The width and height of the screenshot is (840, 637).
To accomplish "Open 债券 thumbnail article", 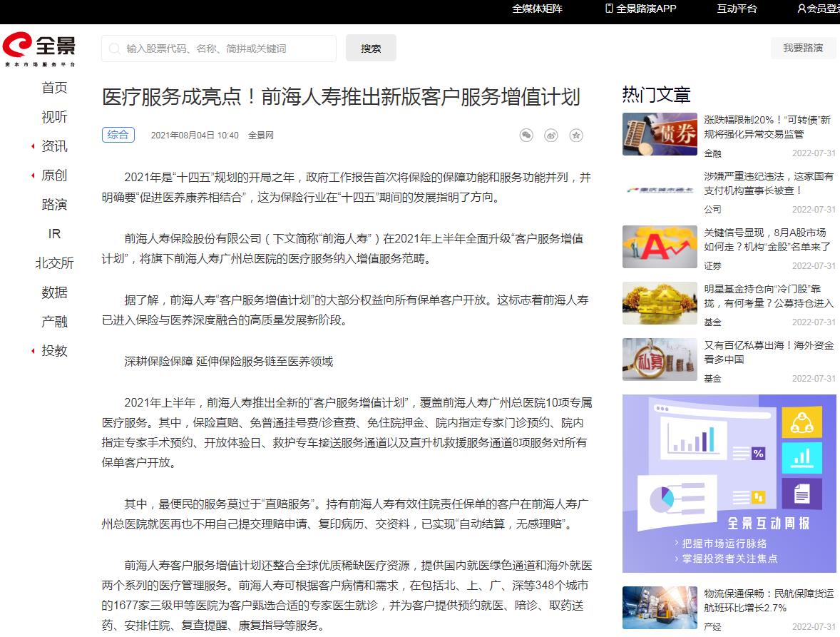I will [x=660, y=134].
